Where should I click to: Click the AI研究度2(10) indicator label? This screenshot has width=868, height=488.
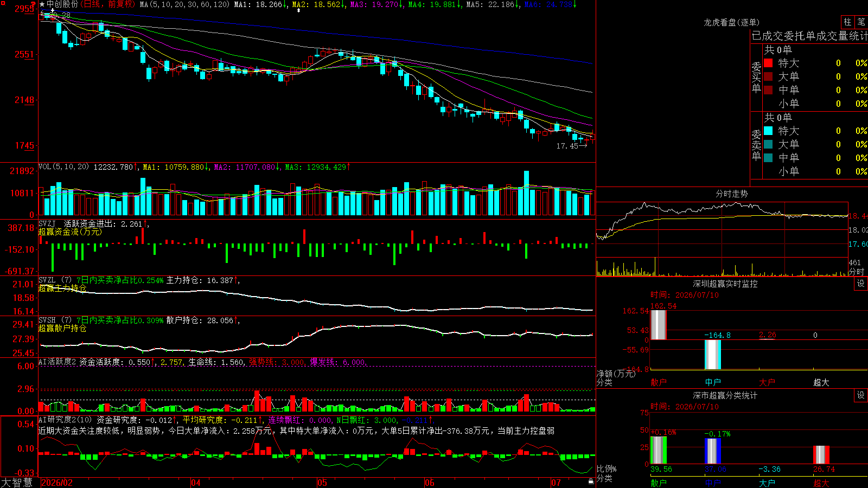(x=65, y=420)
